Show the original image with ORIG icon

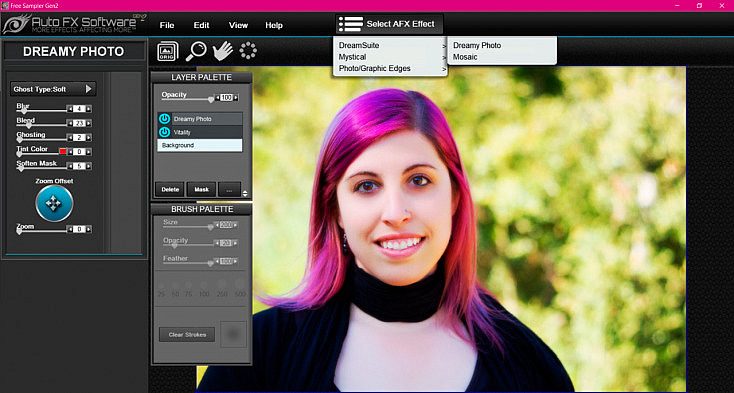(168, 51)
